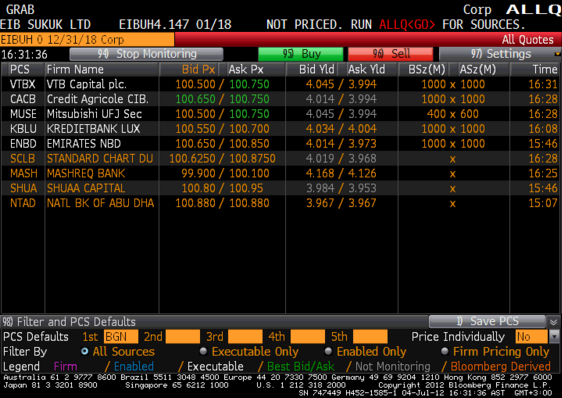This screenshot has height=398, width=562.
Task: Click the EIBUH 0 12/31/18 Corp security field
Action: pos(87,39)
